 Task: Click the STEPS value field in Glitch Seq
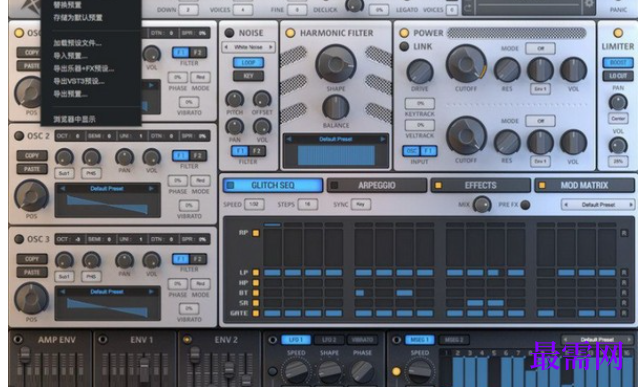(307, 204)
